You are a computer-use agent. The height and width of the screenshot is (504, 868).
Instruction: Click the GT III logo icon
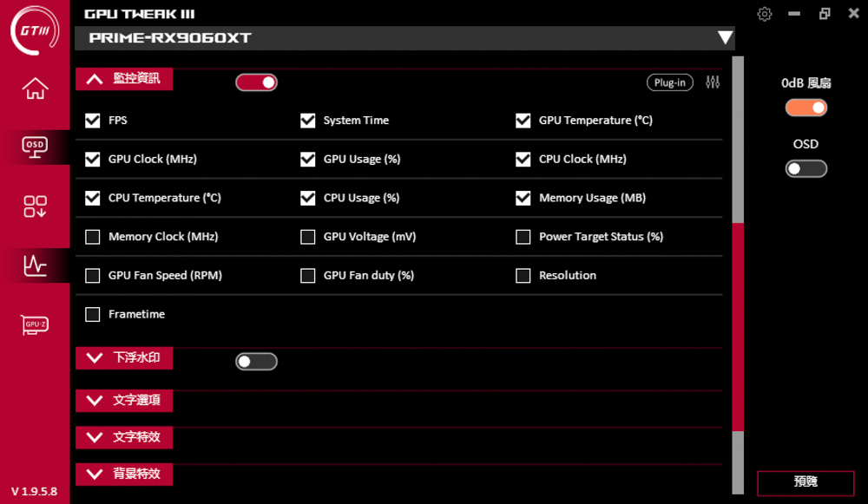(x=35, y=30)
